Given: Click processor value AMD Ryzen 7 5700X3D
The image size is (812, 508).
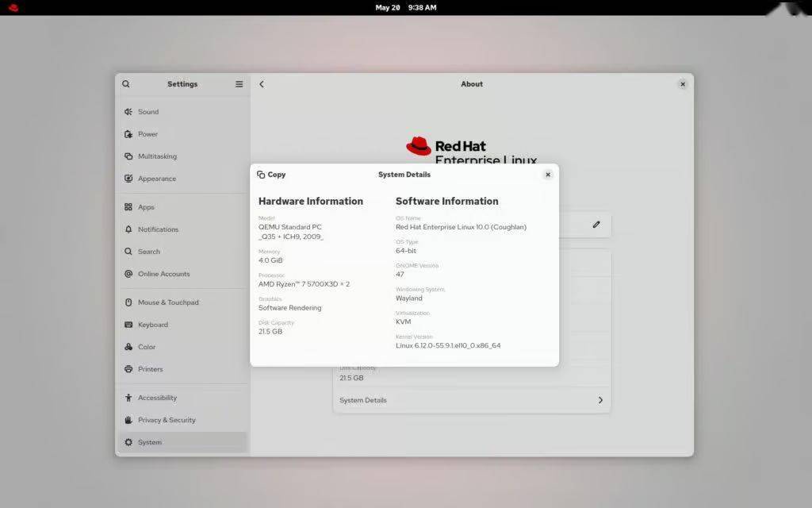Looking at the screenshot, I should [304, 284].
